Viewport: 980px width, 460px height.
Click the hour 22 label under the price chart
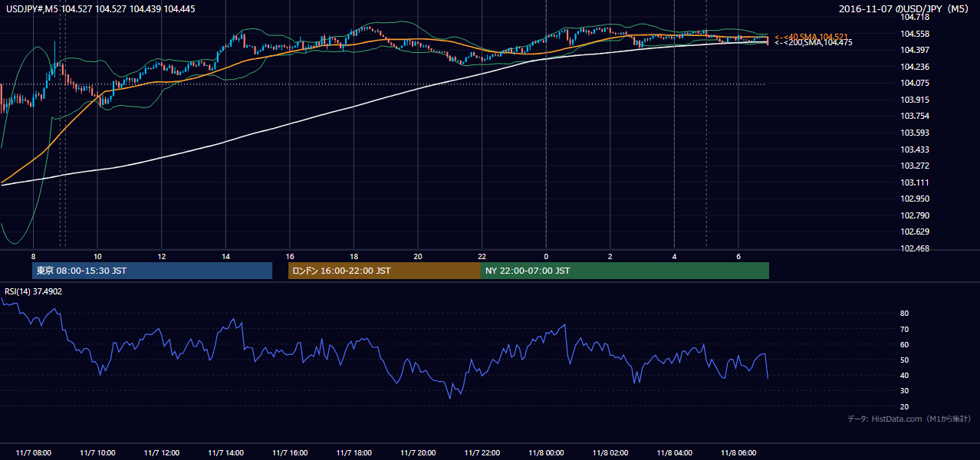tap(482, 256)
